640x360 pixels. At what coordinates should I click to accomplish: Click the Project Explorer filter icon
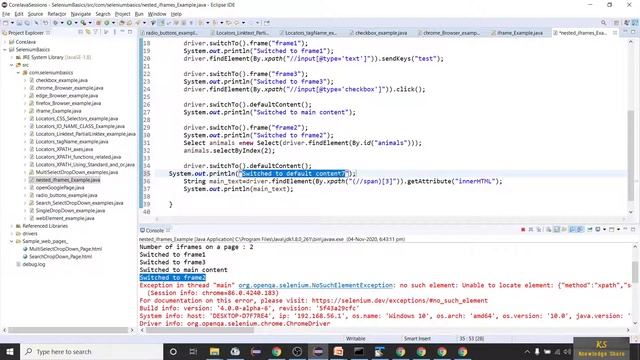(96, 32)
